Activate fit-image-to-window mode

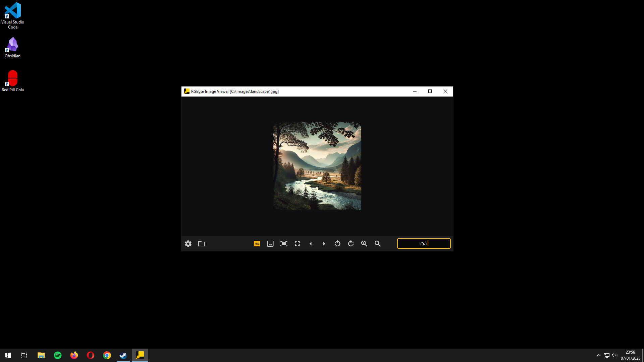tap(284, 244)
